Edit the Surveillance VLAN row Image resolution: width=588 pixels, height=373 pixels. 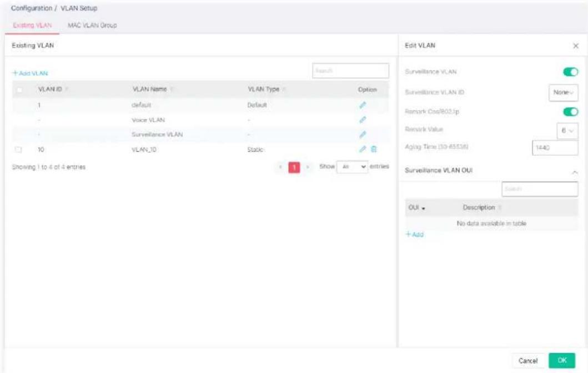tap(362, 135)
